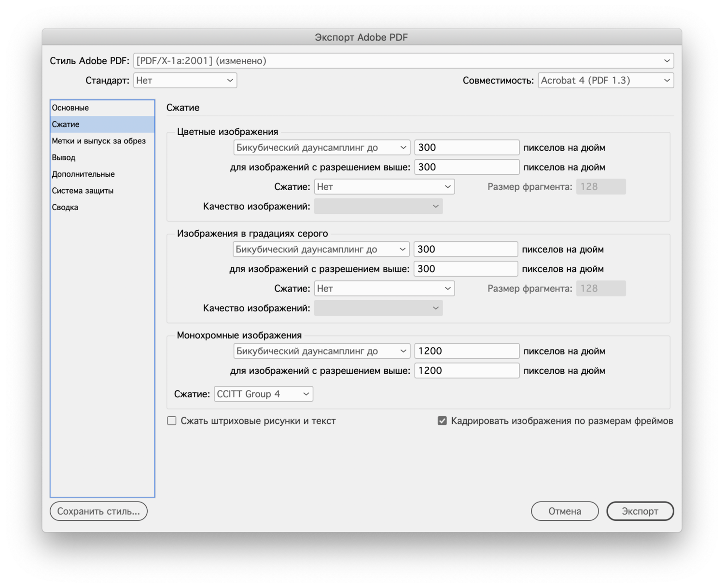Open monochrome CCITT Group 4 compression dropdown

click(x=264, y=394)
